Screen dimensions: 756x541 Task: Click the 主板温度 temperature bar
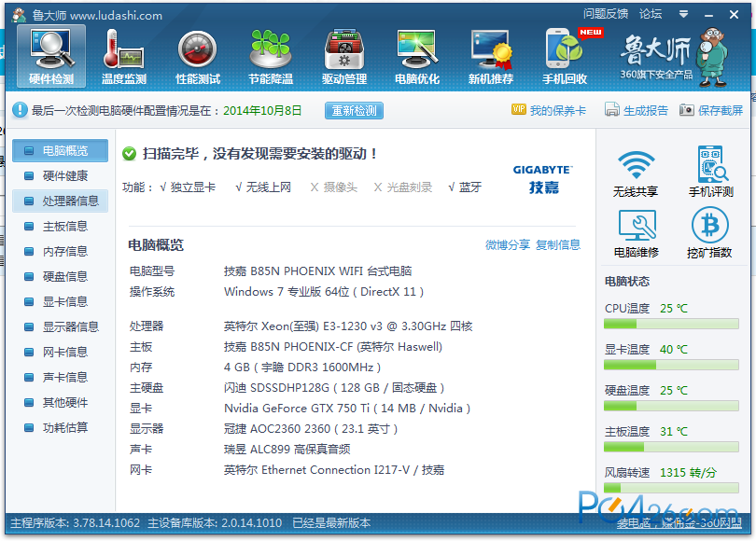pos(671,447)
